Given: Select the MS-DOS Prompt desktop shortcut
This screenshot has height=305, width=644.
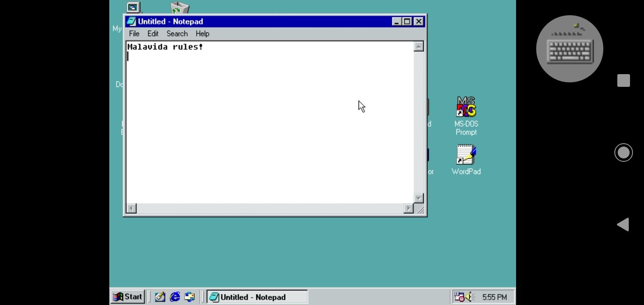Looking at the screenshot, I should pyautogui.click(x=466, y=116).
